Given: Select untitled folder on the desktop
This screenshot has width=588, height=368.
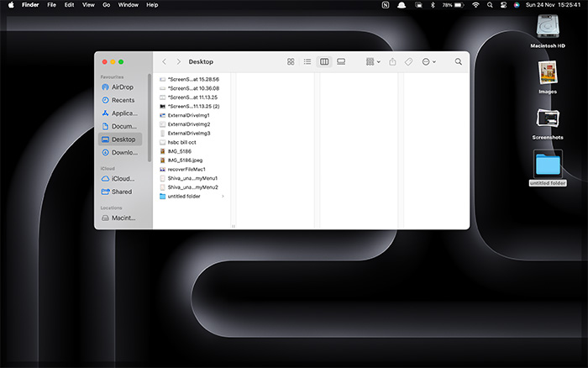Looking at the screenshot, I should (548, 168).
